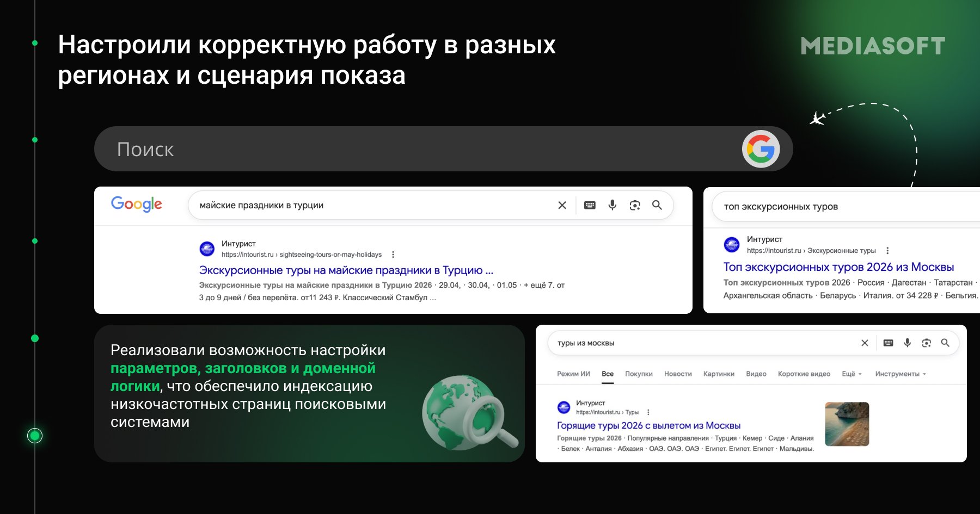Start voice search in 'туры из москвы' box
The image size is (980, 514).
coord(907,343)
